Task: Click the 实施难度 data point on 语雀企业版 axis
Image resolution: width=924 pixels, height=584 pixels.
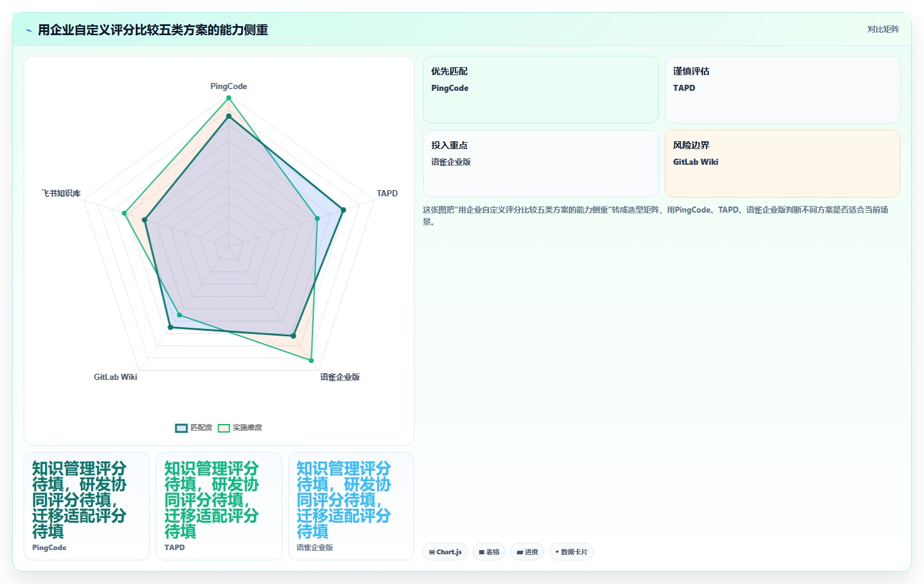Action: coord(311,360)
